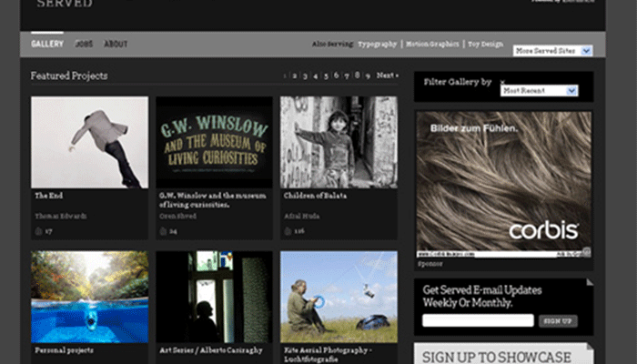
Task: Click the Personal projects title link
Action: click(x=65, y=350)
